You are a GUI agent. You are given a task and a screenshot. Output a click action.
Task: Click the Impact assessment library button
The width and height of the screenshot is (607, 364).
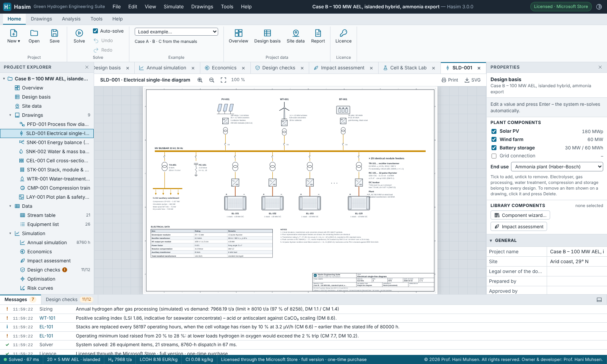pyautogui.click(x=519, y=227)
